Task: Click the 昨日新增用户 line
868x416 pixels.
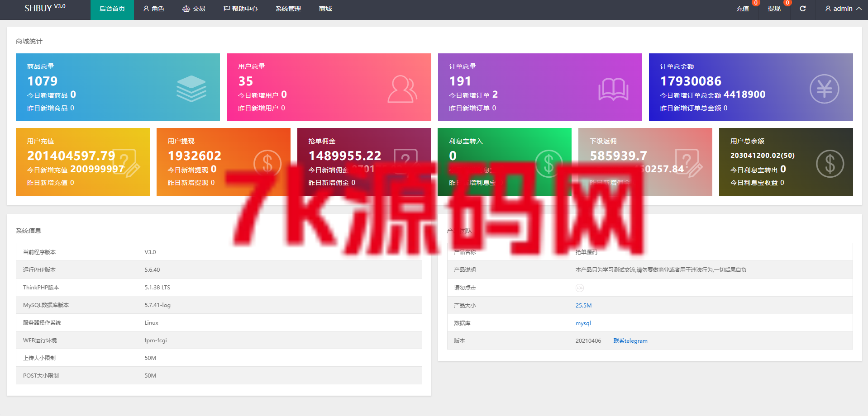Action: tap(262, 108)
